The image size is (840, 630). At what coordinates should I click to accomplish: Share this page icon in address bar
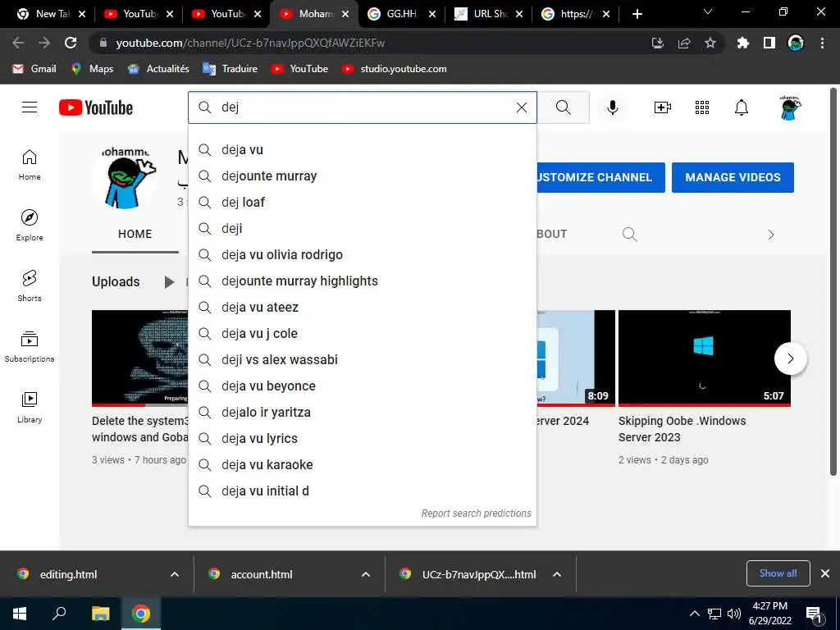pyautogui.click(x=684, y=43)
